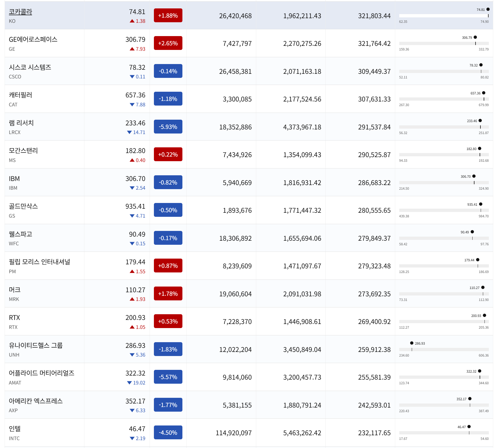The image size is (494, 448).
Task: Click the KO ticker symbol
Action: [12, 21]
